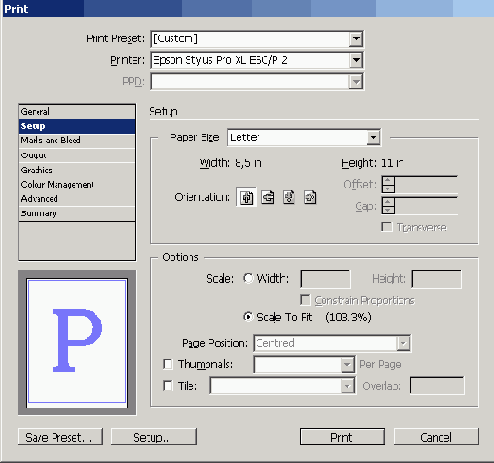Click the Cancel button

pos(436,437)
